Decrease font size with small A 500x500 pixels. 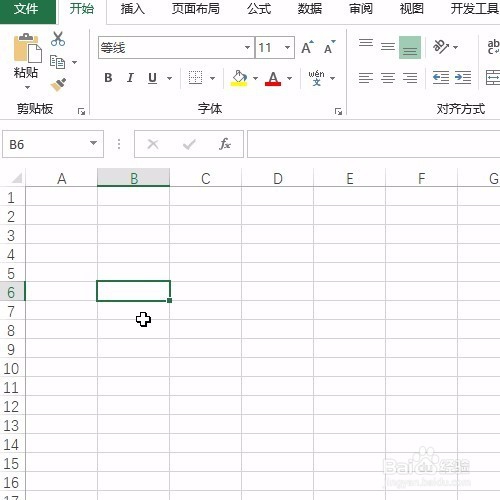330,48
